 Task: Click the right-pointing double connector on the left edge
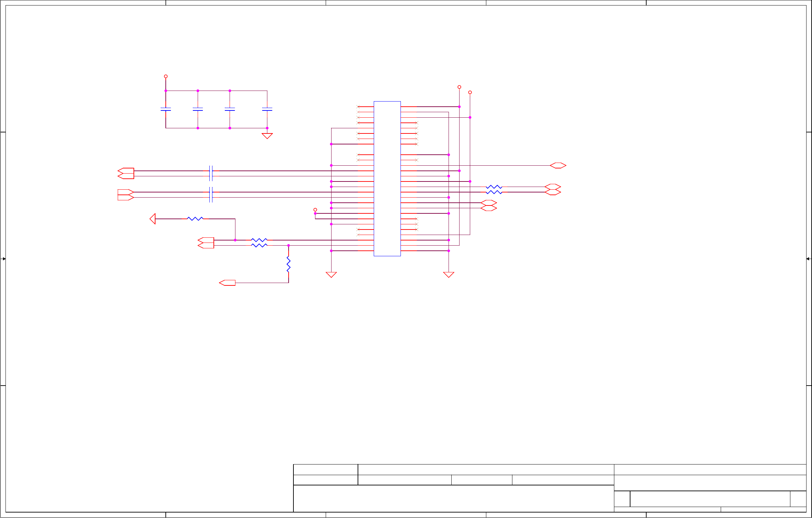[x=125, y=195]
